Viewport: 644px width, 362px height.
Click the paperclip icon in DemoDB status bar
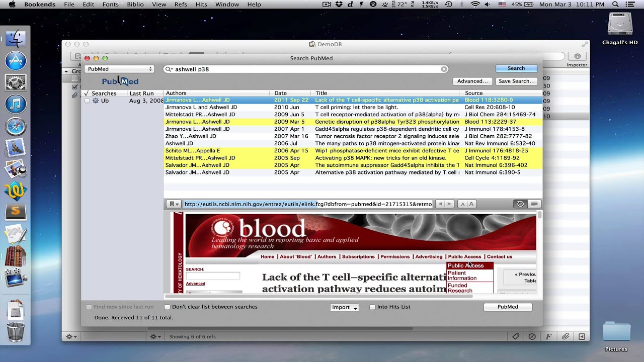coord(565,336)
